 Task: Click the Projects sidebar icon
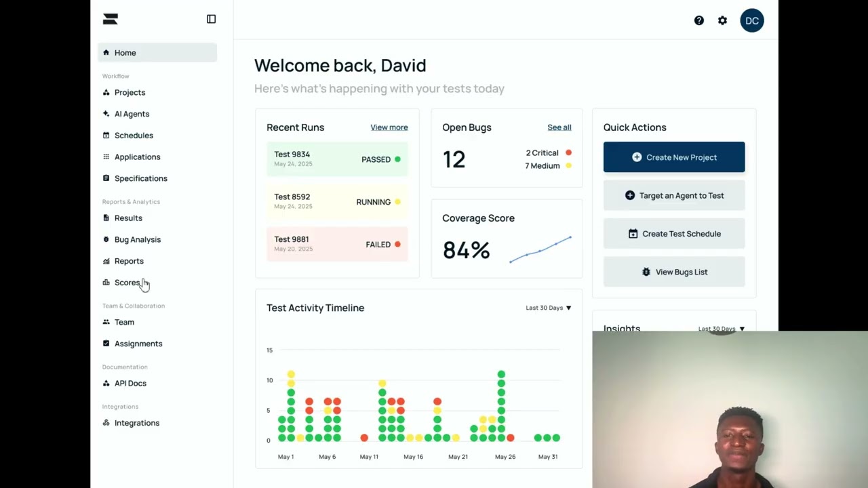[106, 92]
